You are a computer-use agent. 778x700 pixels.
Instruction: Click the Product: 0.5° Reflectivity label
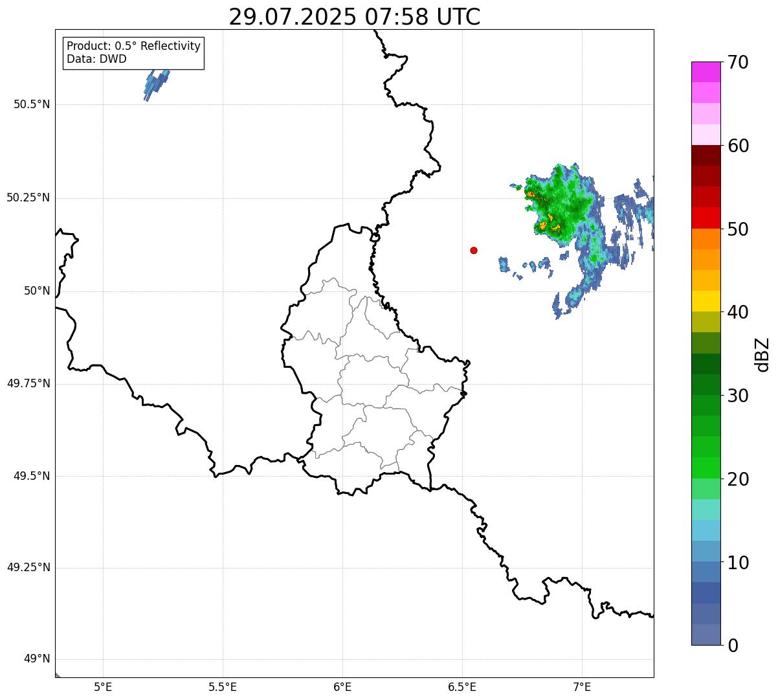[134, 47]
